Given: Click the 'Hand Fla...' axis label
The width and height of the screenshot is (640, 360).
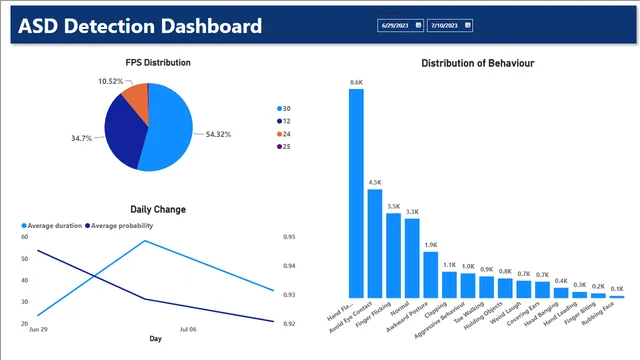Looking at the screenshot, I should point(341,312).
